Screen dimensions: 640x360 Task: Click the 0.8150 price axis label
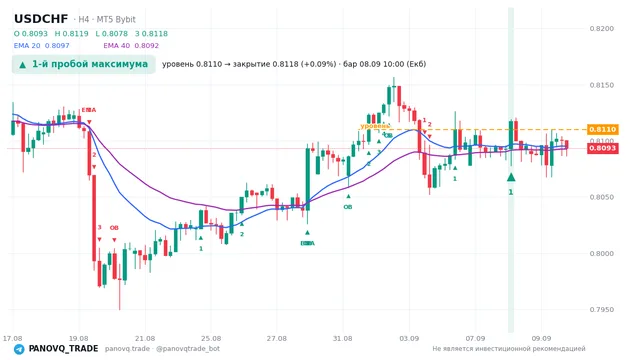pyautogui.click(x=602, y=85)
